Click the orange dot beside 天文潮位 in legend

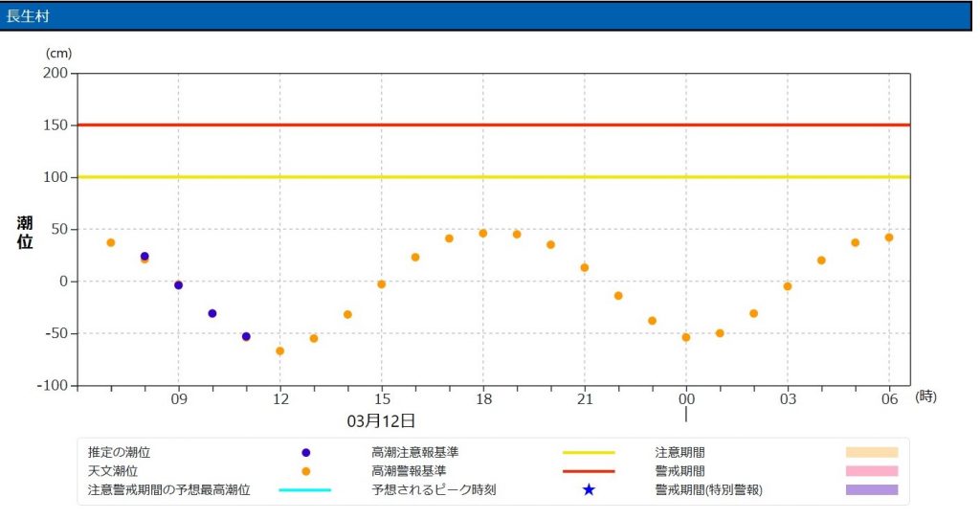pos(305,471)
